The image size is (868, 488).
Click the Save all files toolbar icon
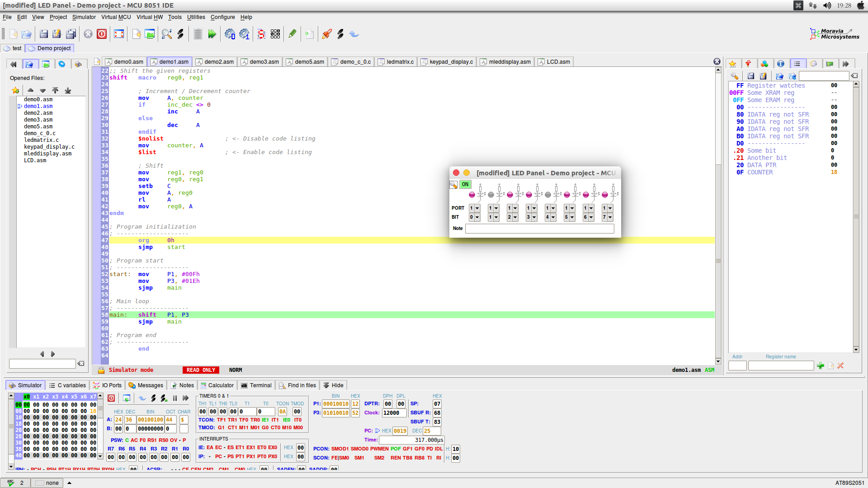point(71,34)
